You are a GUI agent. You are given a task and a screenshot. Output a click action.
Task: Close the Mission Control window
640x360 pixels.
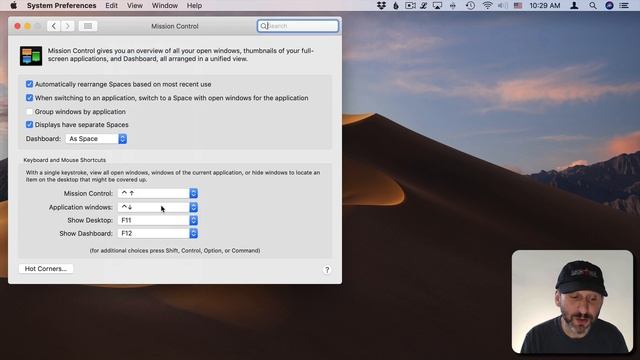click(18, 26)
